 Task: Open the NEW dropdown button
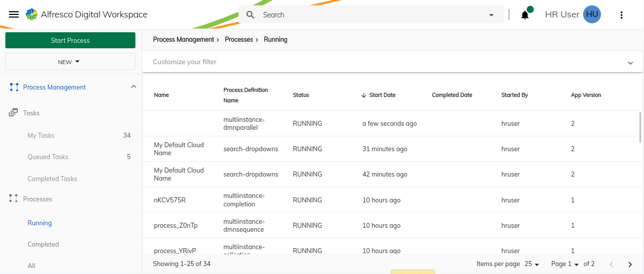(x=70, y=62)
